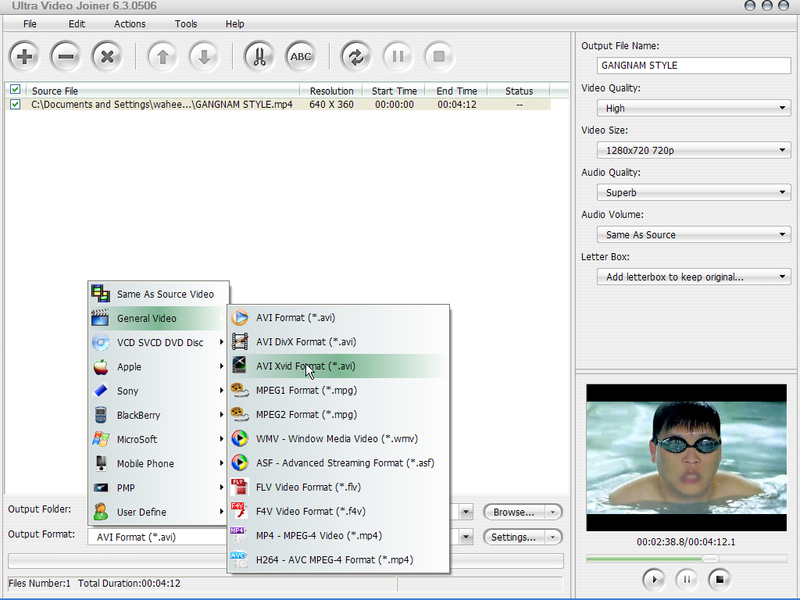Click the Status column header
This screenshot has height=600, width=800.
(x=519, y=91)
